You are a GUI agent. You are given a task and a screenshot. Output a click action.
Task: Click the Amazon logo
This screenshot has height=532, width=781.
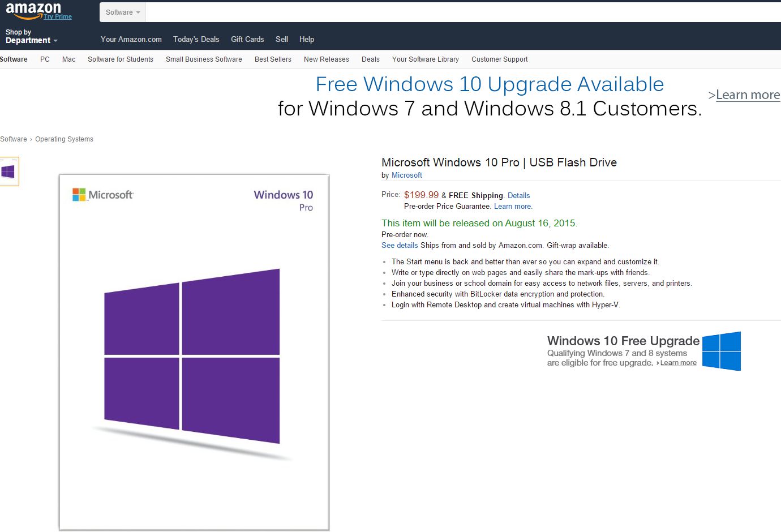(35, 8)
